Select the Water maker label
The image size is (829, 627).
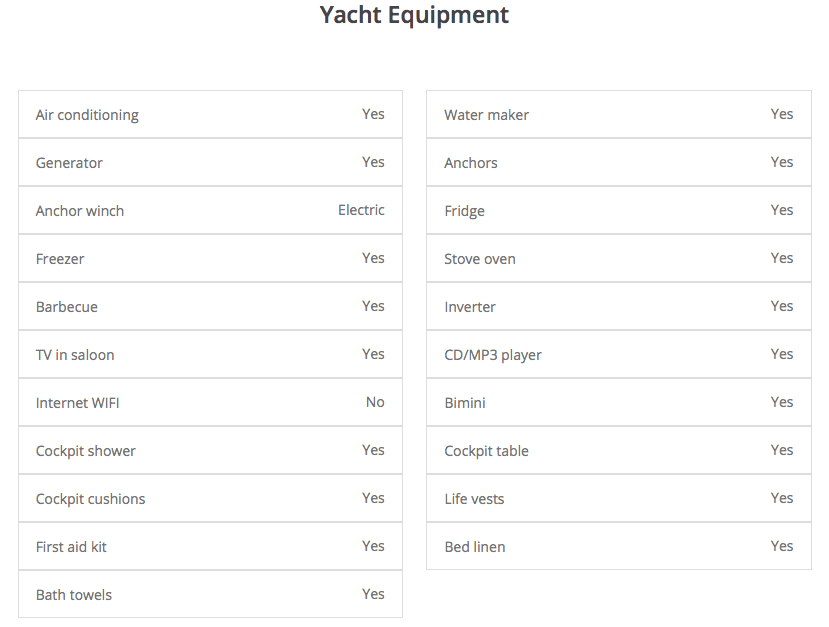pos(487,115)
